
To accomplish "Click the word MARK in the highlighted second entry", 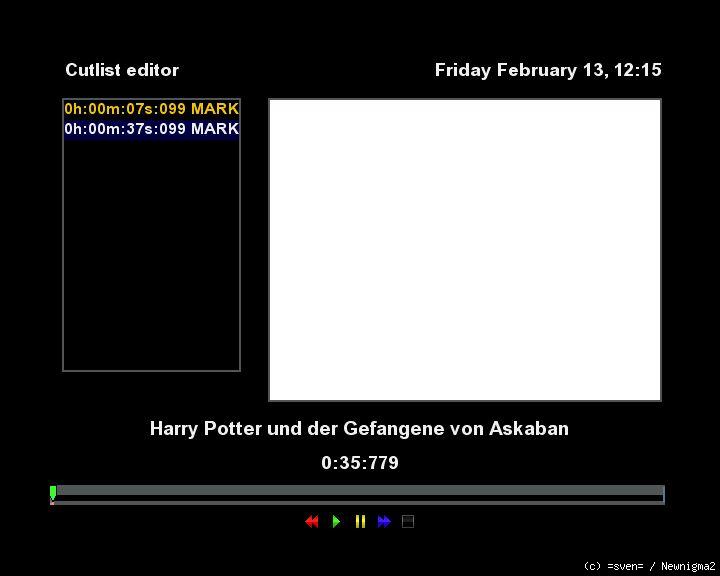I will click(x=215, y=129).
